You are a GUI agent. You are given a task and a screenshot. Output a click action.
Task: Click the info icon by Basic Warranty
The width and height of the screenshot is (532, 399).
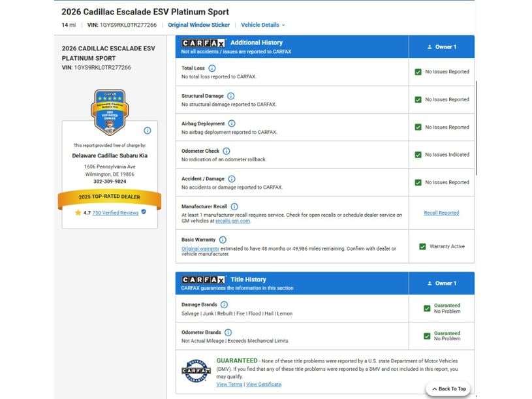(x=223, y=240)
